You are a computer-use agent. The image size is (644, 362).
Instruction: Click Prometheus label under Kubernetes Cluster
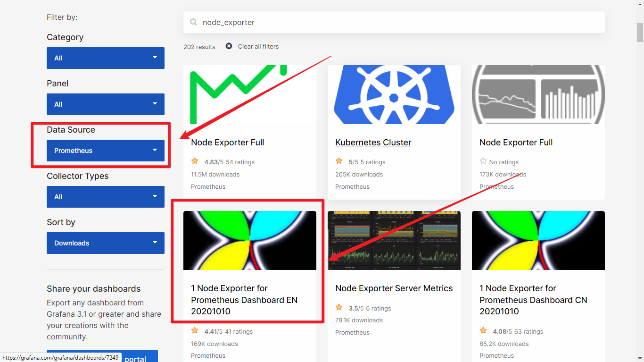click(352, 186)
